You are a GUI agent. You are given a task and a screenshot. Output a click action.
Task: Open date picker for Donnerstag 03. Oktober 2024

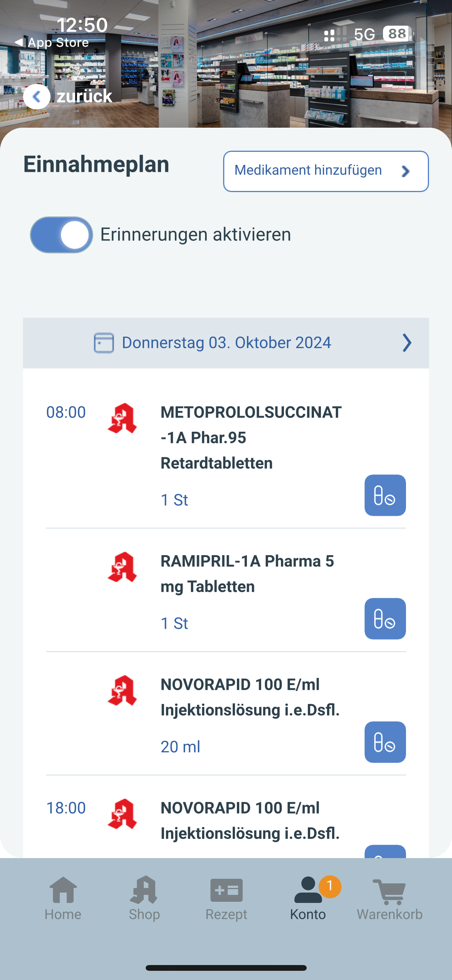coord(226,343)
